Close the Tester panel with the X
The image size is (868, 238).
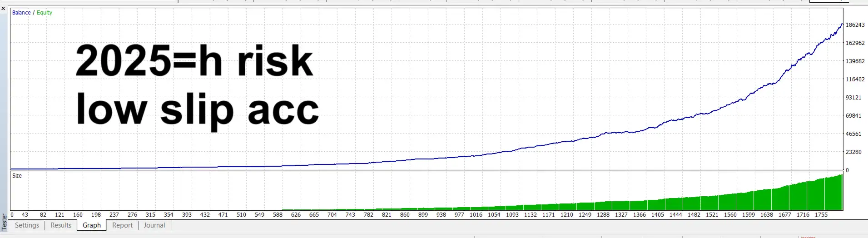(x=3, y=9)
